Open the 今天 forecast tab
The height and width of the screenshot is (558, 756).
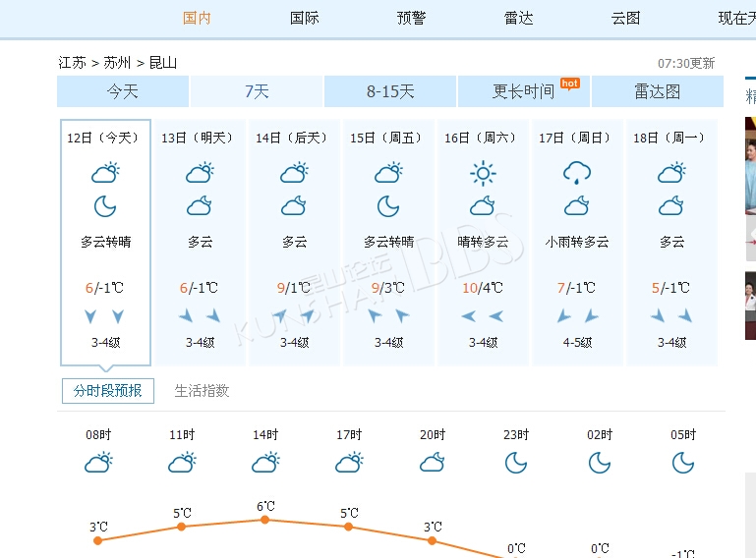123,91
